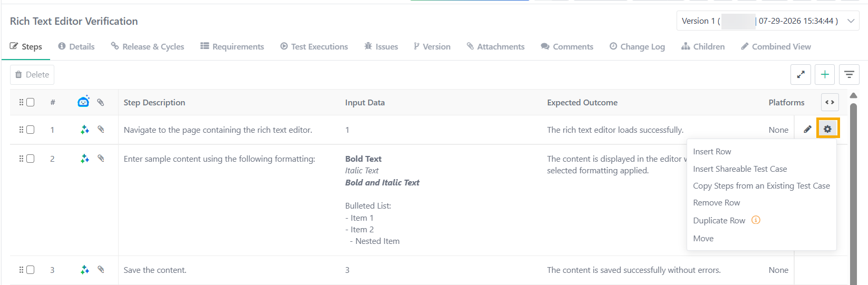Viewport: 868px width, 285px height.
Task: Click the AI bot icon in table header
Action: 83,102
